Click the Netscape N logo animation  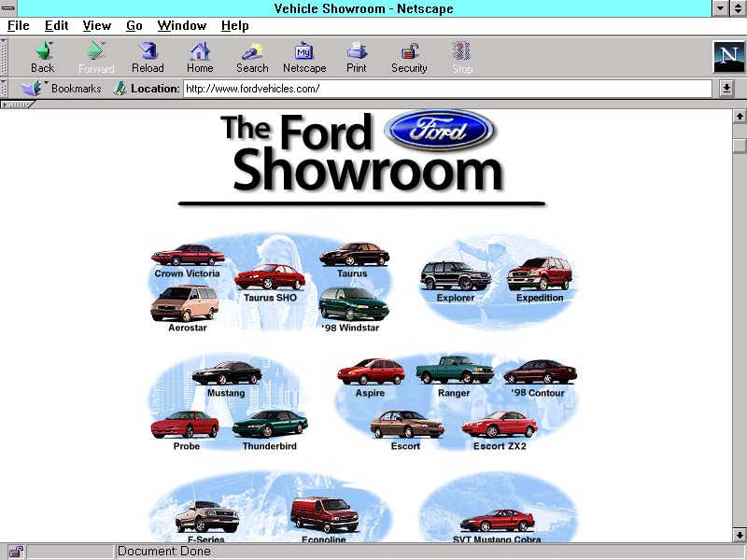coord(728,57)
